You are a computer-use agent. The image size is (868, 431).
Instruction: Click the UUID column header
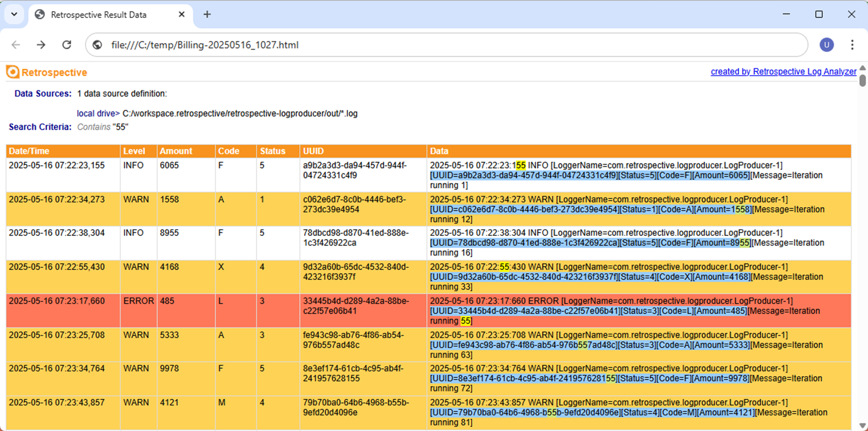[363, 151]
